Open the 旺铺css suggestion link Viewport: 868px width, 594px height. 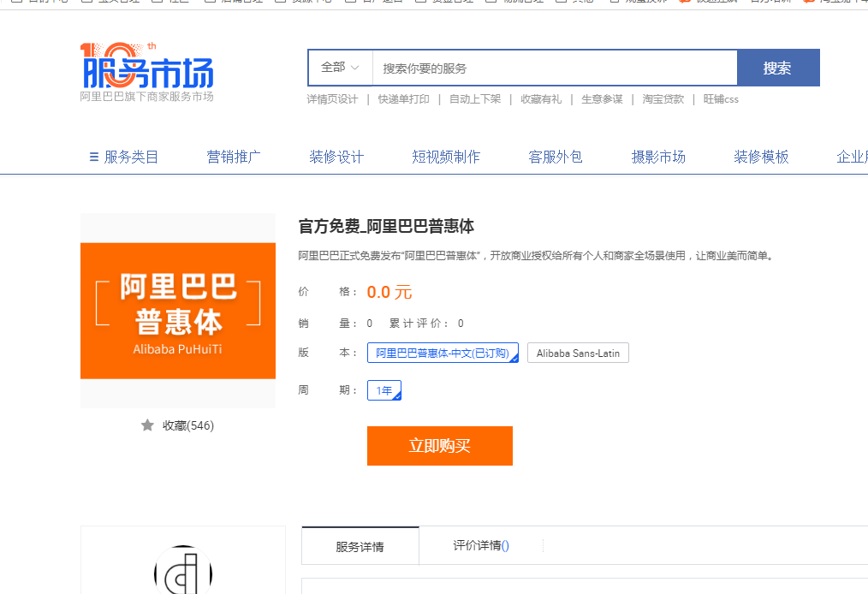coord(721,99)
